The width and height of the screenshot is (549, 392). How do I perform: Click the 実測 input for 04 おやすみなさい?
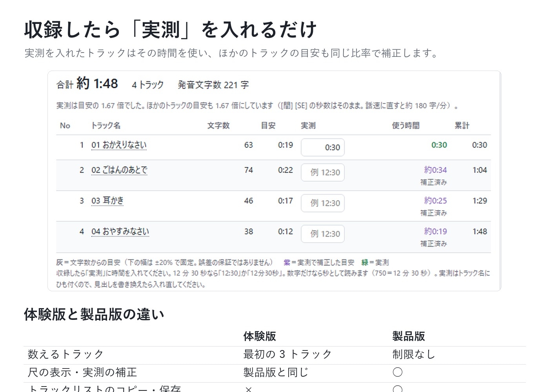tap(323, 234)
